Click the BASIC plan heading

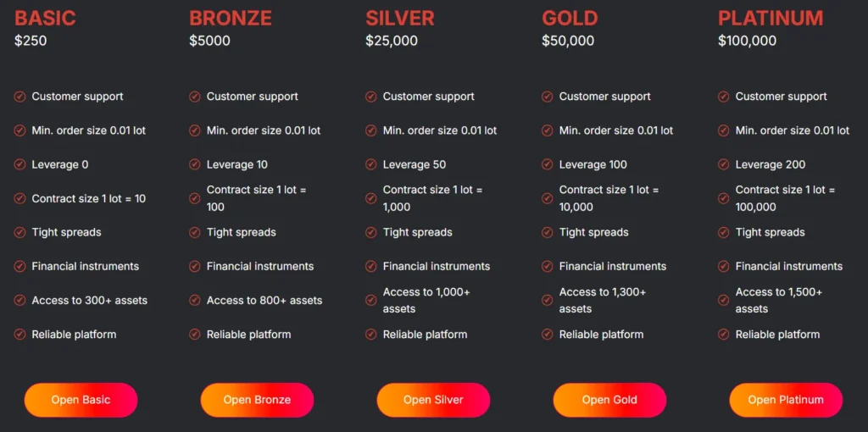(x=45, y=18)
